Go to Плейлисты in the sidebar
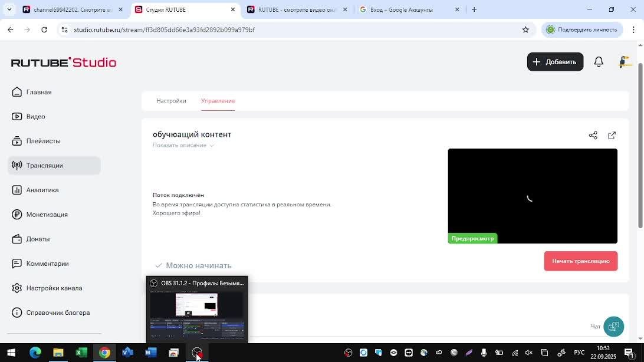 (36, 141)
